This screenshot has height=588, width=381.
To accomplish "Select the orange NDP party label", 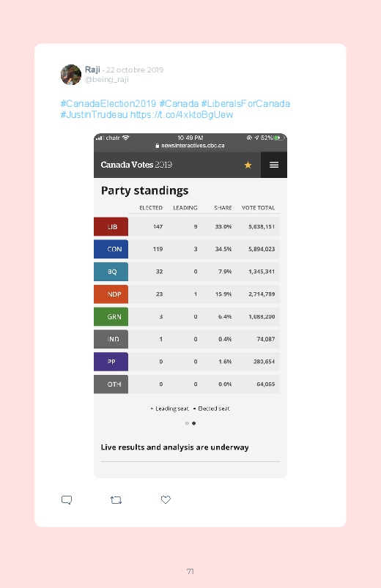I will 111,294.
